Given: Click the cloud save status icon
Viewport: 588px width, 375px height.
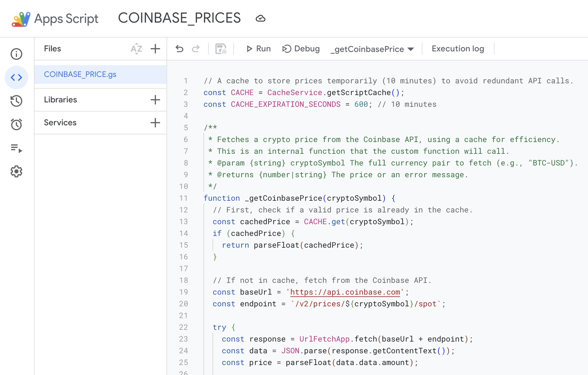Looking at the screenshot, I should (x=261, y=18).
